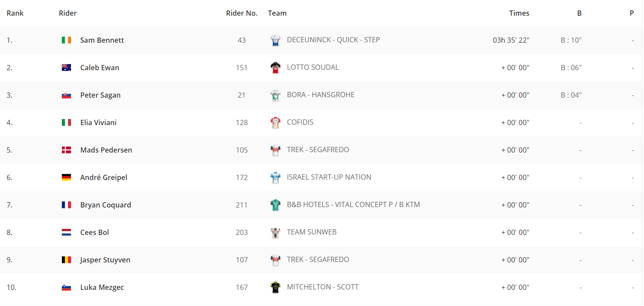Click the Irish flag beside Sam Bennett

(66, 40)
